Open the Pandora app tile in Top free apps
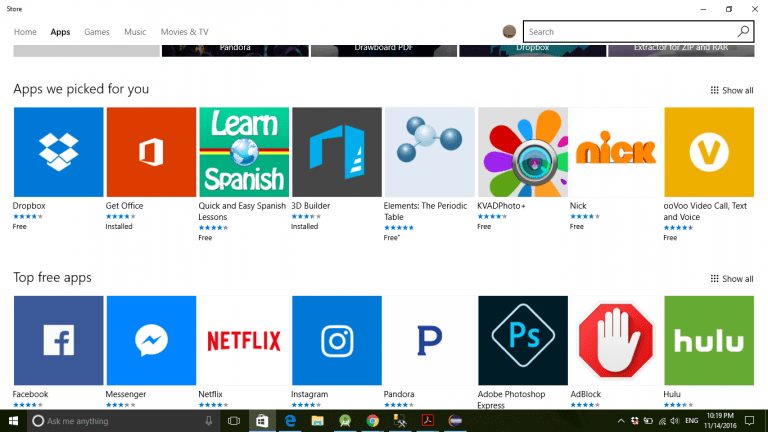The height and width of the screenshot is (432, 768). pyautogui.click(x=430, y=340)
